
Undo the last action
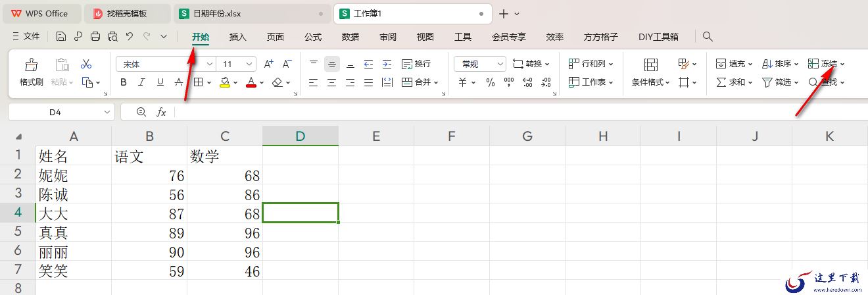tap(130, 37)
